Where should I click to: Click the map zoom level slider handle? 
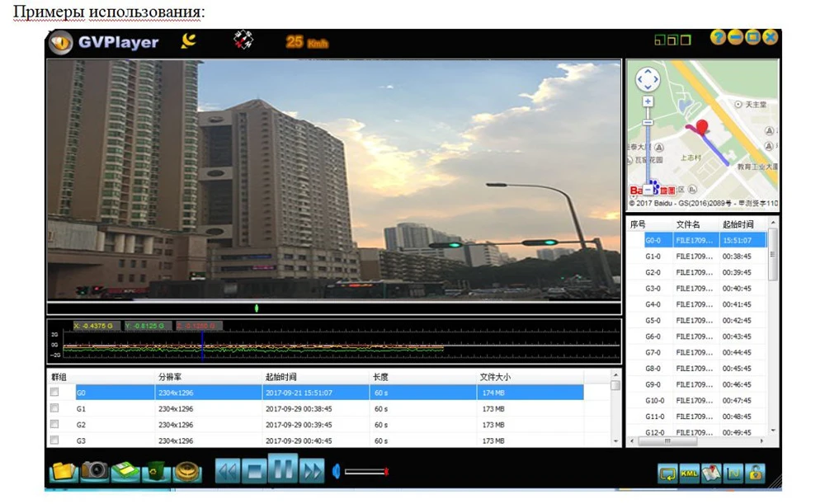pyautogui.click(x=648, y=123)
